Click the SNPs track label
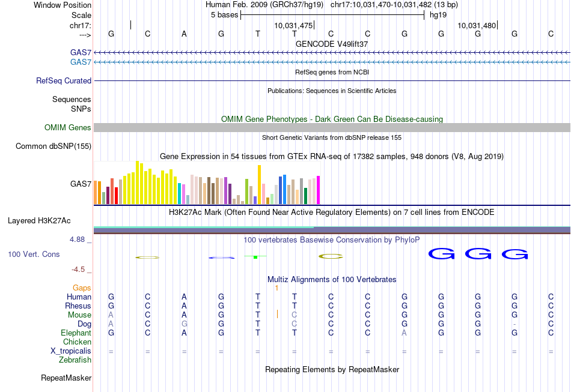Viewport: 571px width, 392px height. (x=81, y=109)
